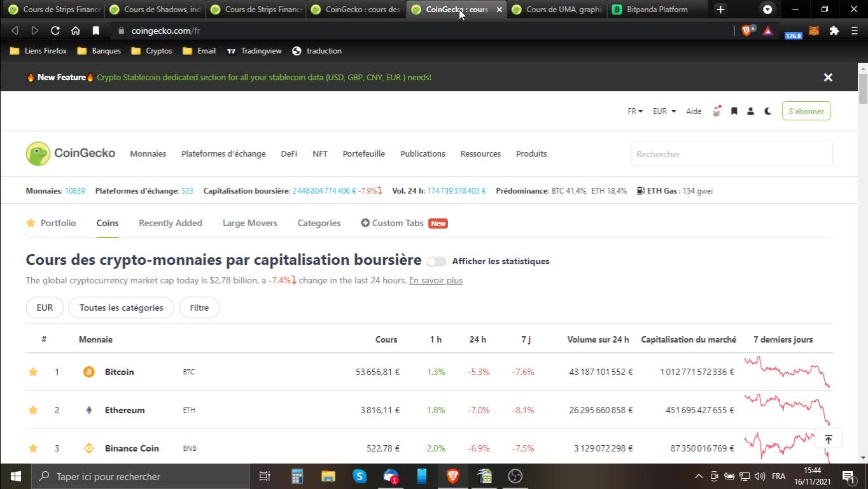Go to the browser home page icon
Viewport: 868px width, 489px height.
coord(76,31)
